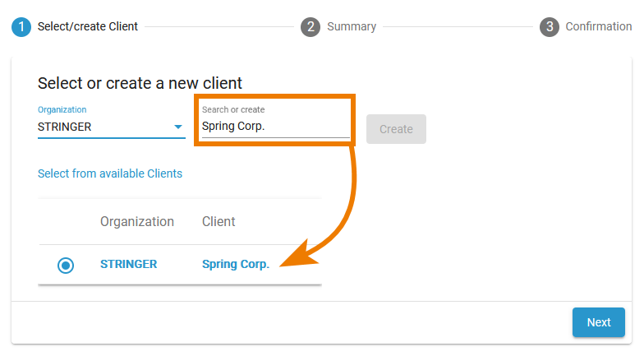This screenshot has height=356, width=644.
Task: Click the step 1 number circle
Action: coord(21,26)
